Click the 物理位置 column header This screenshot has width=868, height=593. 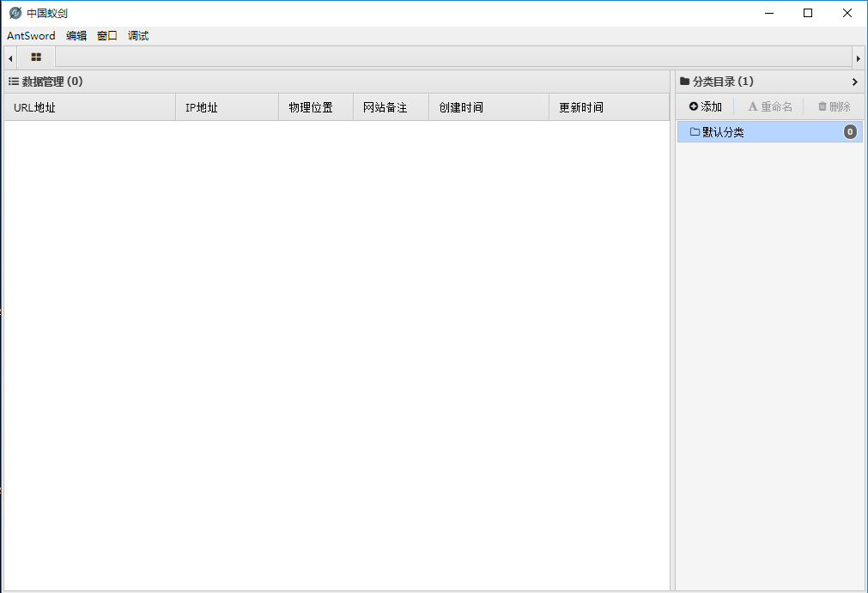[316, 107]
